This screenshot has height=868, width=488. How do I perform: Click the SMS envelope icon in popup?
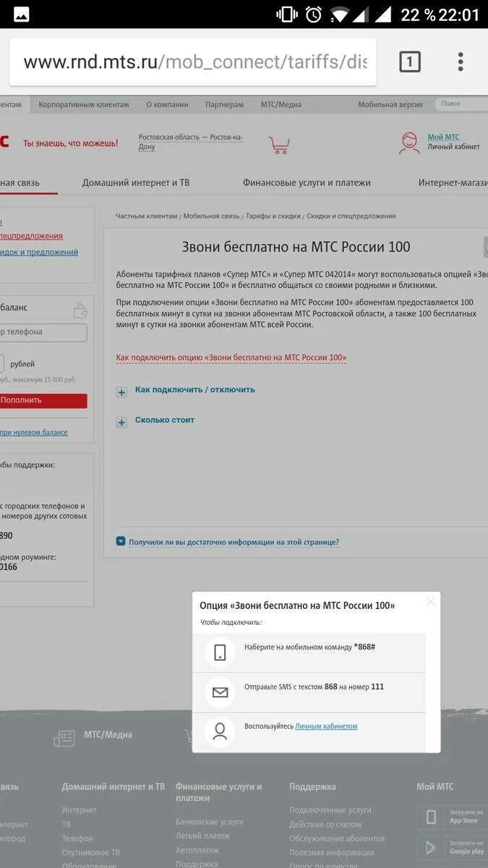tap(220, 693)
